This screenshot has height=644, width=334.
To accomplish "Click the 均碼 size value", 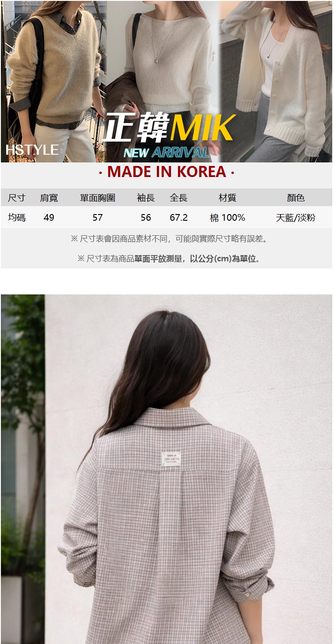I will (x=17, y=217).
